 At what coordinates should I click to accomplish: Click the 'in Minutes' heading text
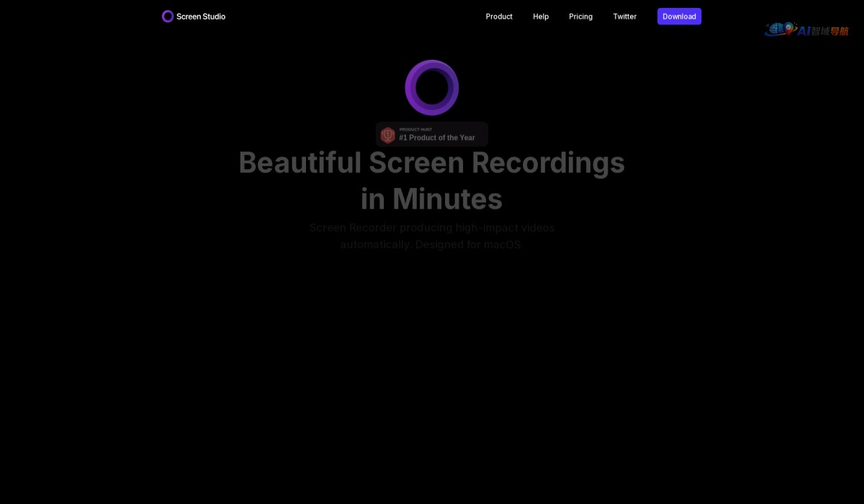click(x=432, y=199)
